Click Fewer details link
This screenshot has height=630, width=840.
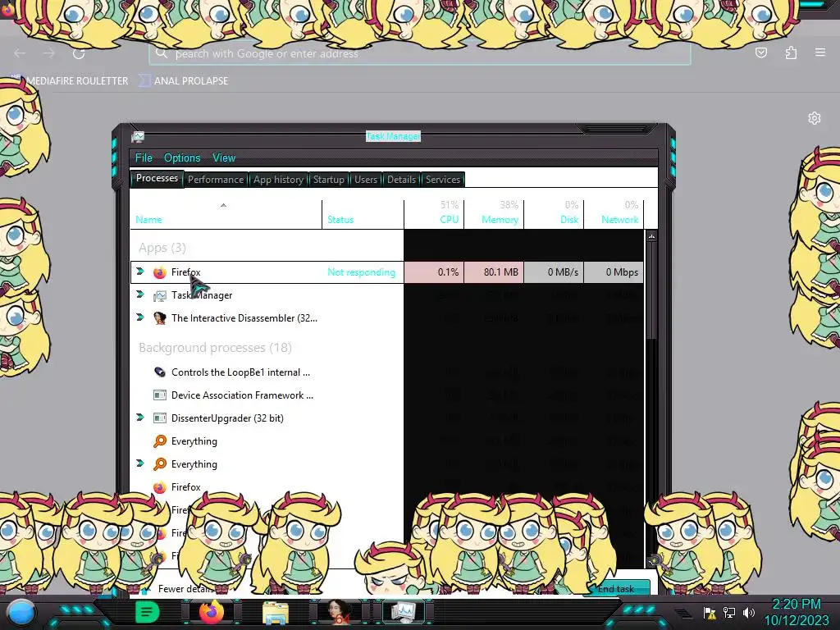point(186,589)
